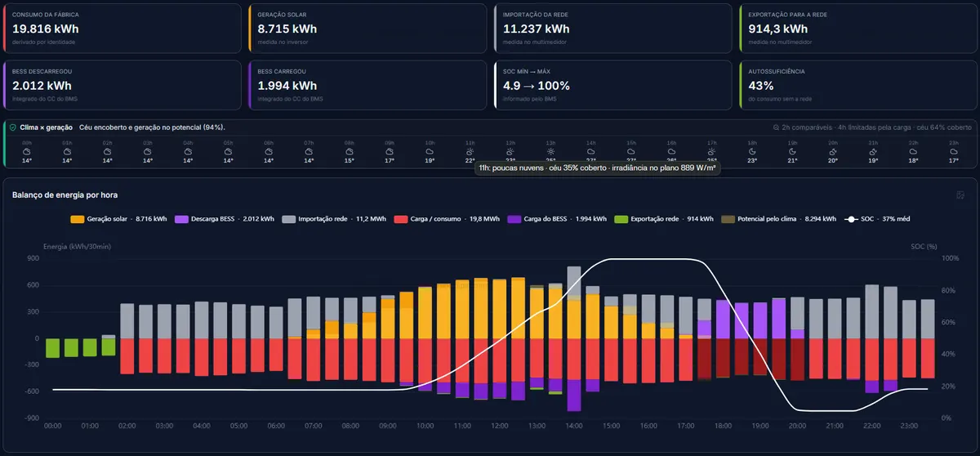This screenshot has width=980, height=456.
Task: Click the 23° temperature under 18h
Action: point(752,161)
